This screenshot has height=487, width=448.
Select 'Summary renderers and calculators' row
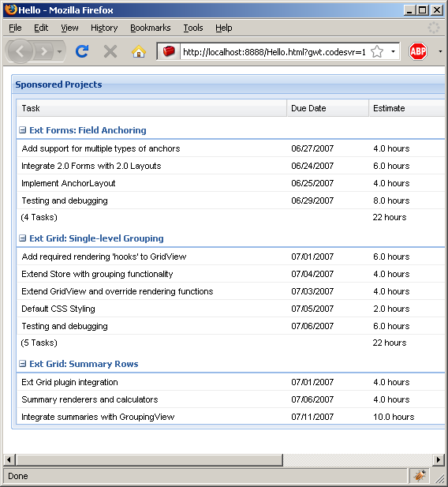tap(230, 399)
